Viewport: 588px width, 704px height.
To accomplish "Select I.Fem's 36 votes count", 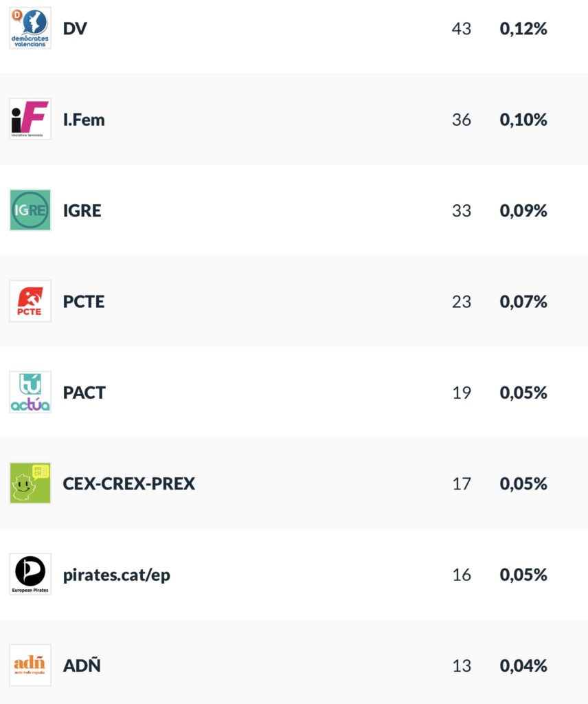I will click(x=462, y=120).
